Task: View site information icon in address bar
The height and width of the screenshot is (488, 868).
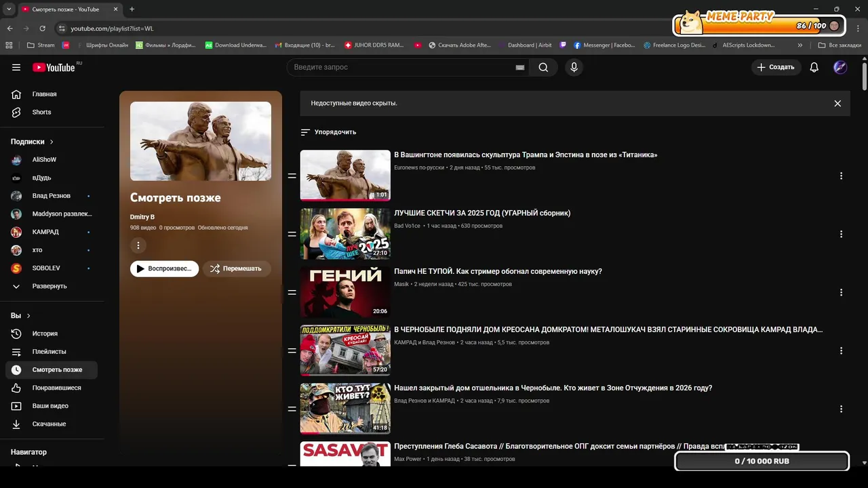Action: pos(62,28)
